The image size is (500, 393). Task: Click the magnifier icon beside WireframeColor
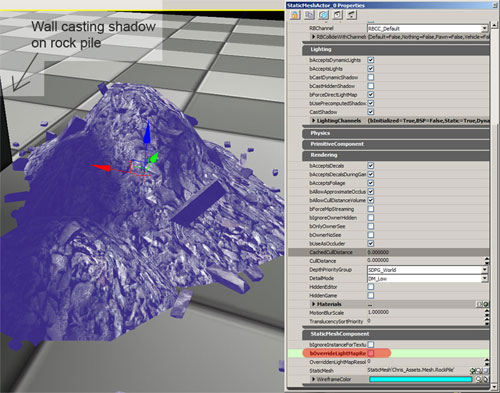pyautogui.click(x=478, y=379)
